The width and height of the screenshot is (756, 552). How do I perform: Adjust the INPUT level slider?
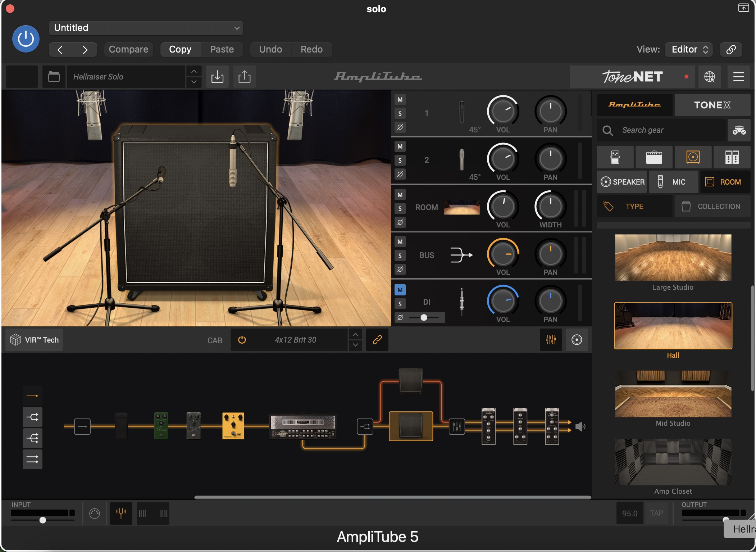(x=43, y=520)
